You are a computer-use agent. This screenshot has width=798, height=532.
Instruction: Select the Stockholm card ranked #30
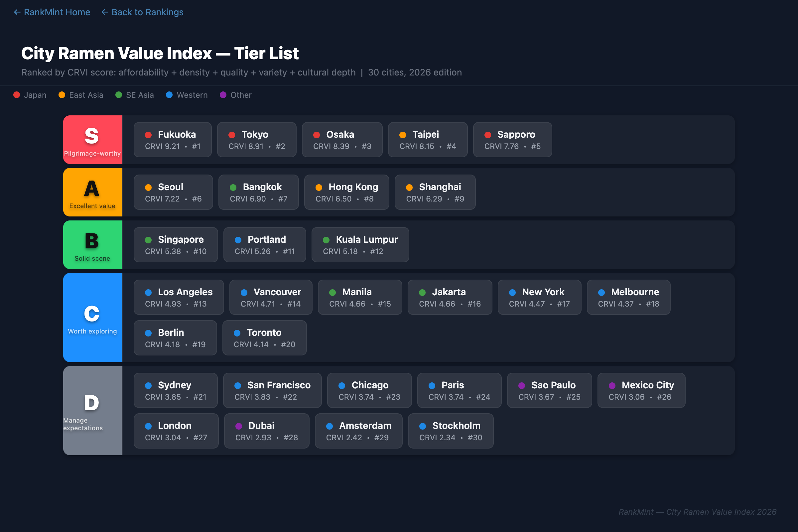[x=451, y=431]
